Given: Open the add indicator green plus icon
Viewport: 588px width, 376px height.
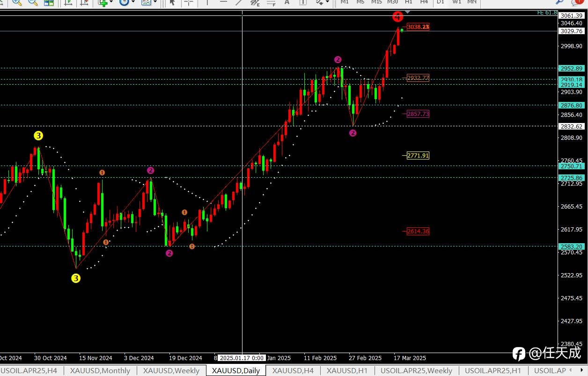Looking at the screenshot, I should pos(103,2).
